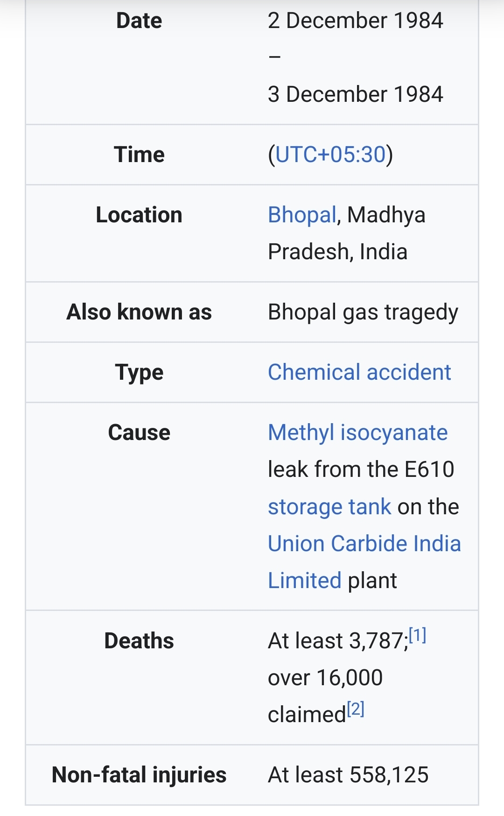Click the 'Also known as' label
The width and height of the screenshot is (504, 816).
(139, 312)
